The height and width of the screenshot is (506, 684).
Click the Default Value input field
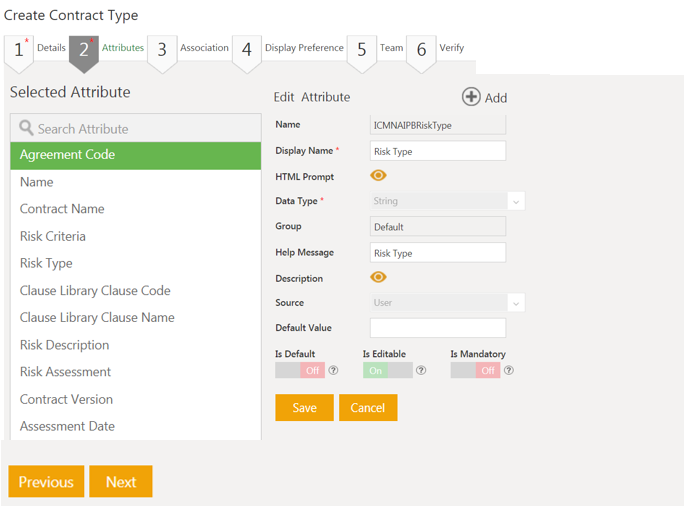pyautogui.click(x=438, y=328)
